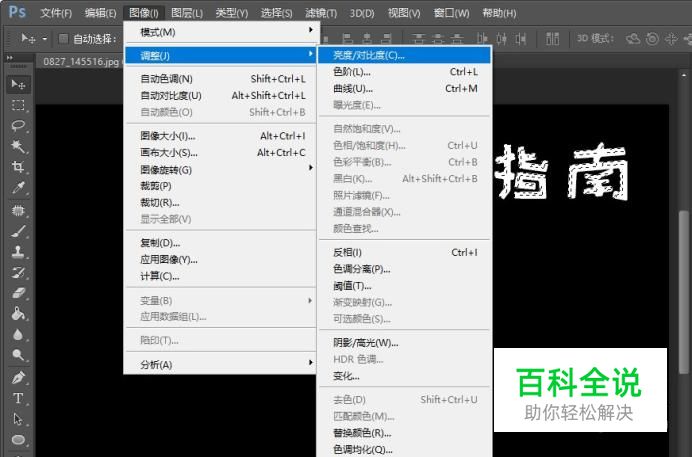Choose 计算(C)... in image menu
Viewport: 692px width, 457px height.
(x=221, y=276)
